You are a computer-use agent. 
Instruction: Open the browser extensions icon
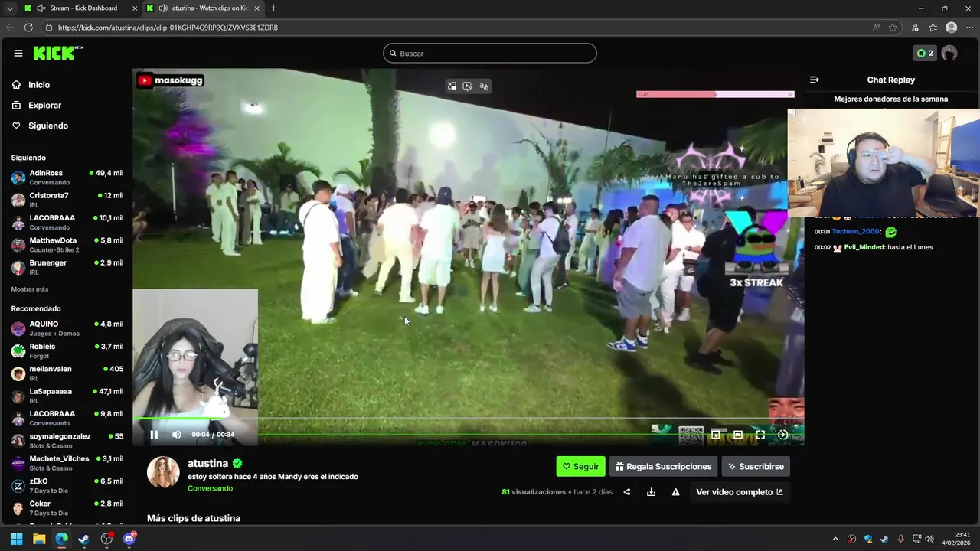coord(915,28)
